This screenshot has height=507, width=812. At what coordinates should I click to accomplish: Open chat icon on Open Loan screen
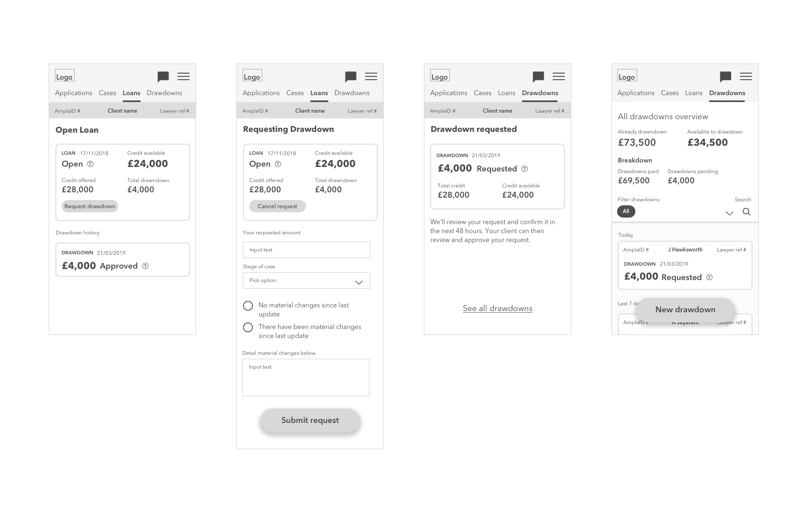163,77
